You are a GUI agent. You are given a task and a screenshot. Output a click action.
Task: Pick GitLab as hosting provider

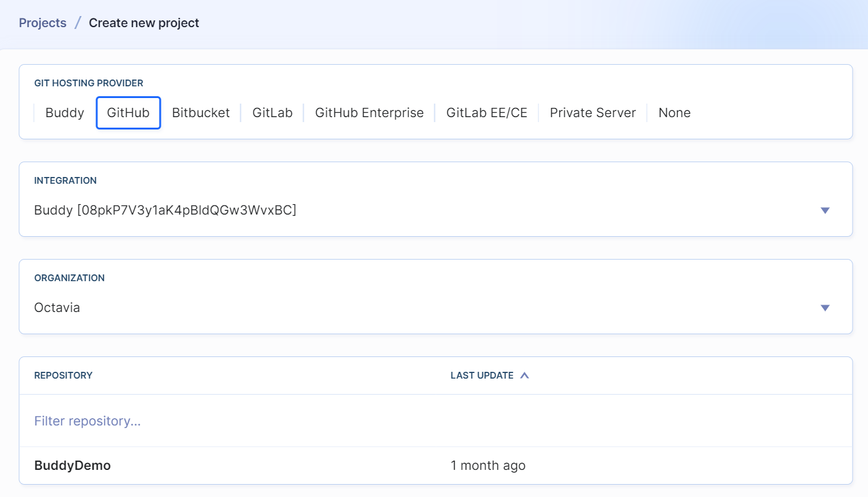click(x=272, y=113)
